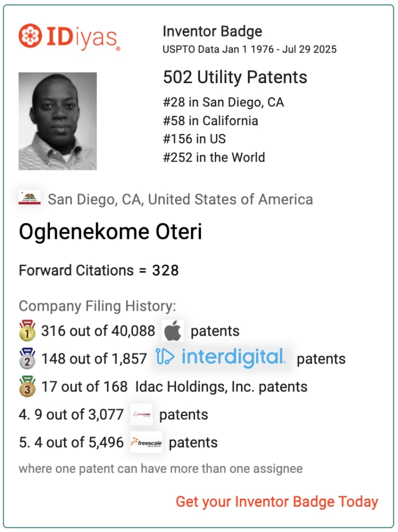Open the inventor profile photo
Viewport: 398px width, 532px height.
(58, 121)
